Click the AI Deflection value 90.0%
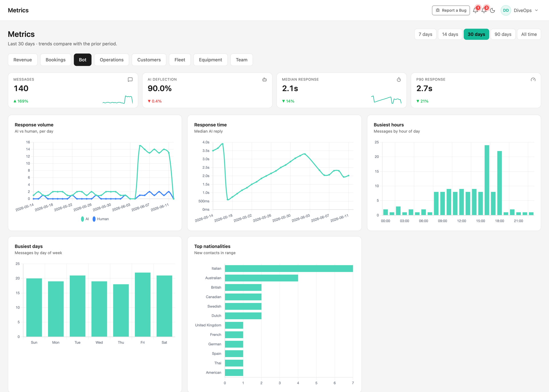This screenshot has width=549, height=392. coord(160,88)
